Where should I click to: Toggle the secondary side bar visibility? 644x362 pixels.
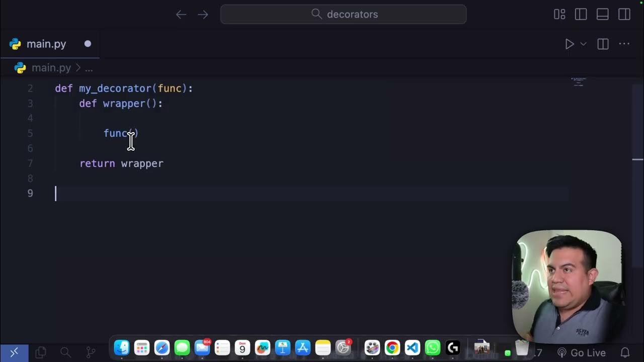[624, 14]
